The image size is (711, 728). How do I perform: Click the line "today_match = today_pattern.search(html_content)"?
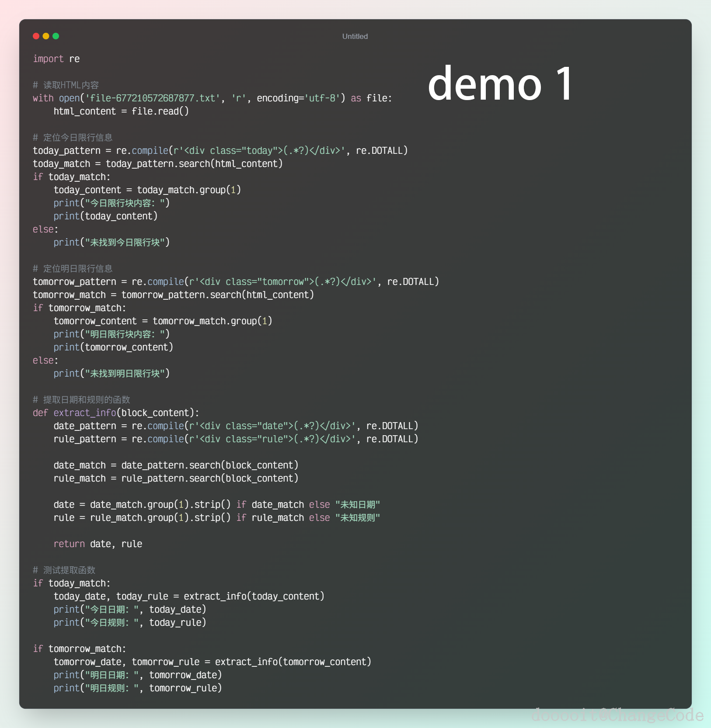(x=158, y=164)
